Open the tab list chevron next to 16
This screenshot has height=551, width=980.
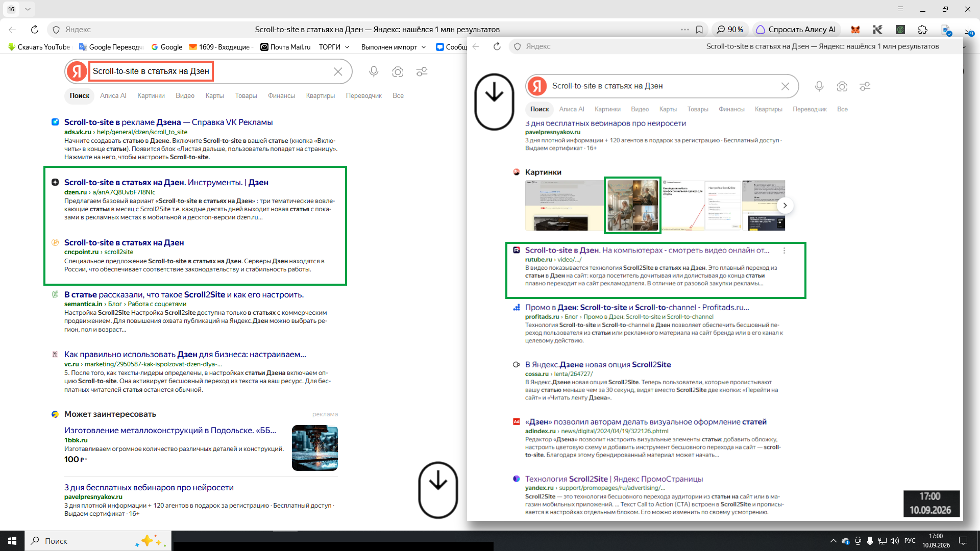coord(28,9)
